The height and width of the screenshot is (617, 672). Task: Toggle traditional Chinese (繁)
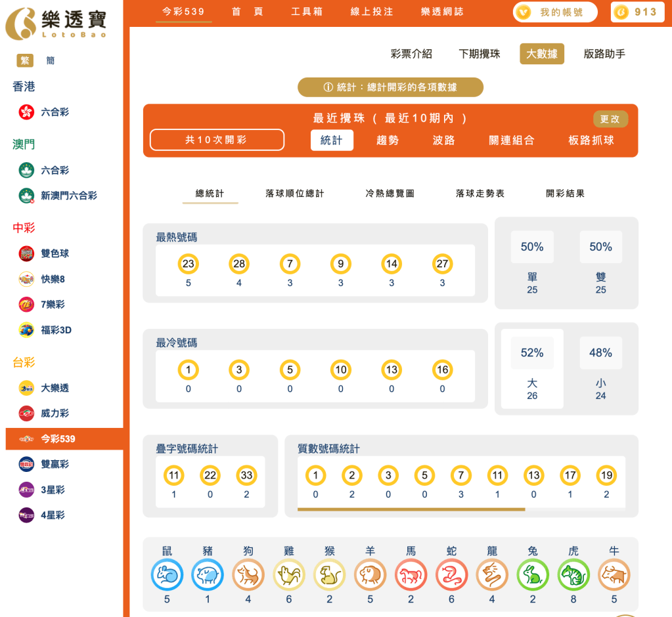pyautogui.click(x=24, y=60)
